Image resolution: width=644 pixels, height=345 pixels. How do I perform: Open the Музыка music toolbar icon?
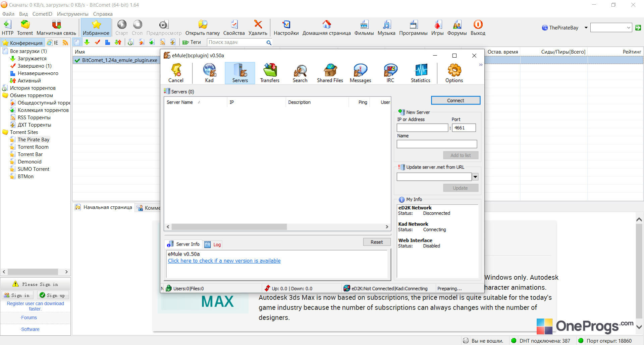387,25
